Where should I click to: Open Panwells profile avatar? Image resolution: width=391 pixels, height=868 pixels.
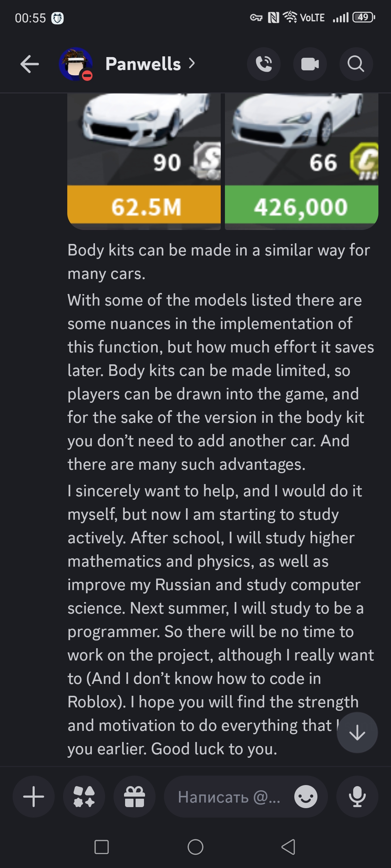[x=76, y=64]
